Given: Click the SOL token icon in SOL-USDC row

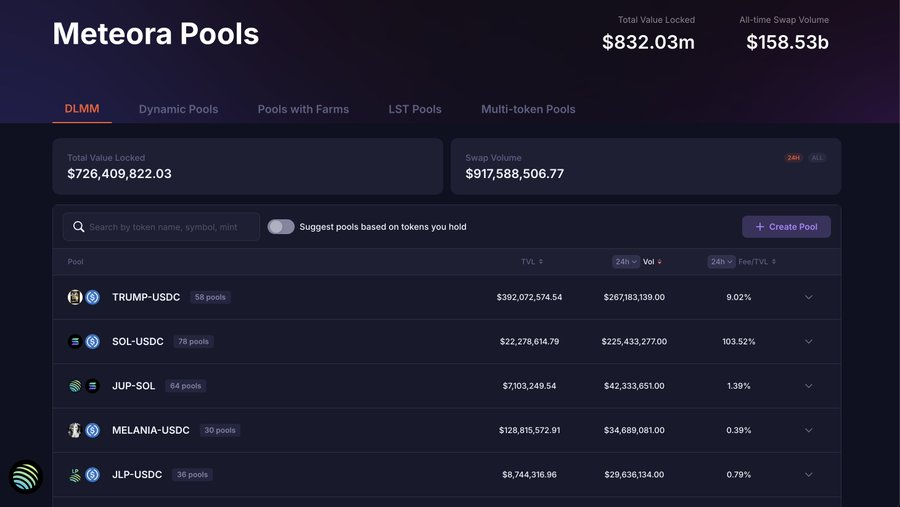Looking at the screenshot, I should coord(75,341).
